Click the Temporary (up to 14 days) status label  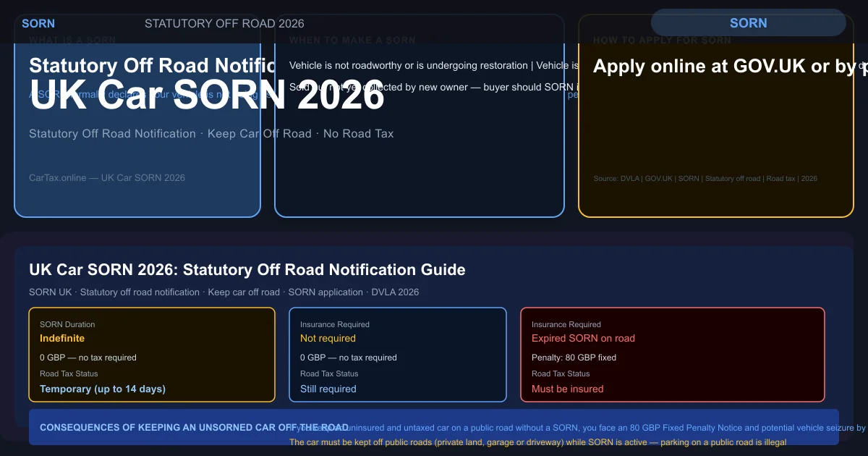[x=101, y=389]
